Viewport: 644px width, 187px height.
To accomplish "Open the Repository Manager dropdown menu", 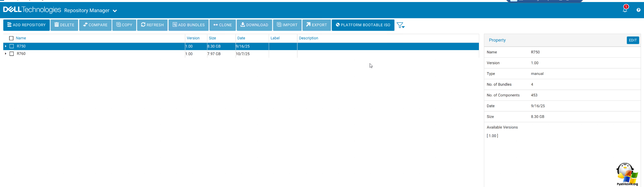I will point(115,11).
